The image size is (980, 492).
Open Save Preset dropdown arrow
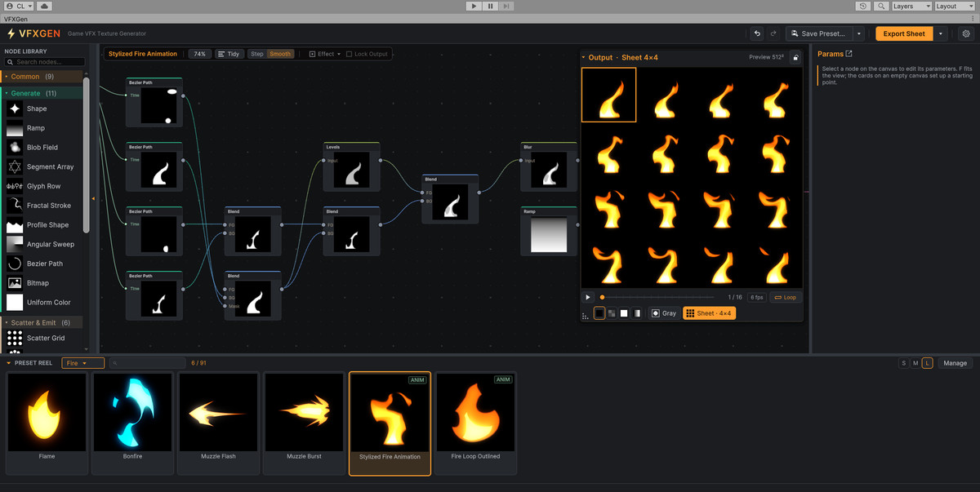(x=859, y=33)
